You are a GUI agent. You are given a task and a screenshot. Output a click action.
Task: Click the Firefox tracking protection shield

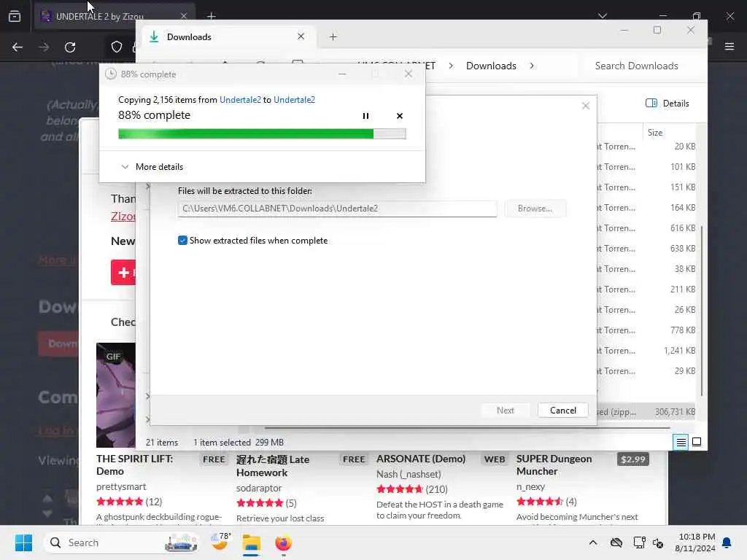click(117, 47)
